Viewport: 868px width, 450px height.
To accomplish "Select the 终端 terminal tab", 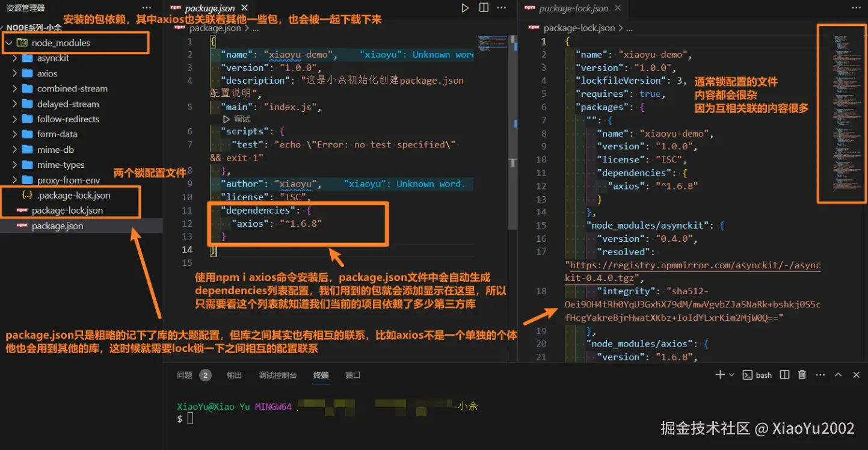I will coord(321,375).
